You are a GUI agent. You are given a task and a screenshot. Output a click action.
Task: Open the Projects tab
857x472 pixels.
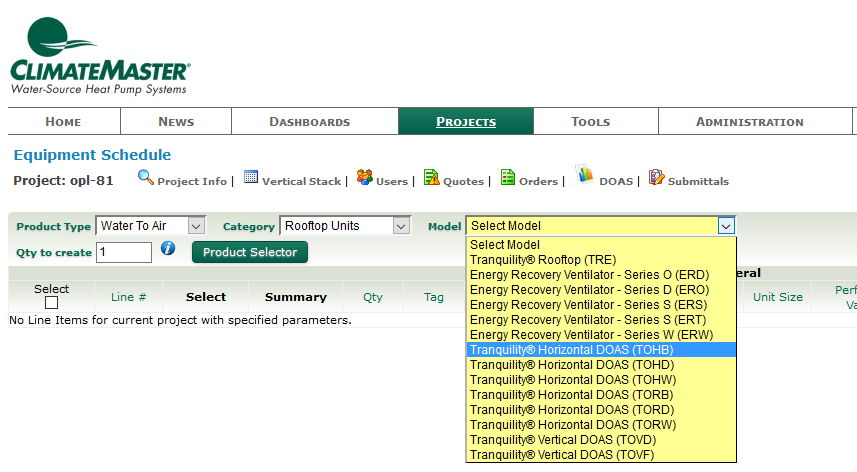(x=466, y=121)
